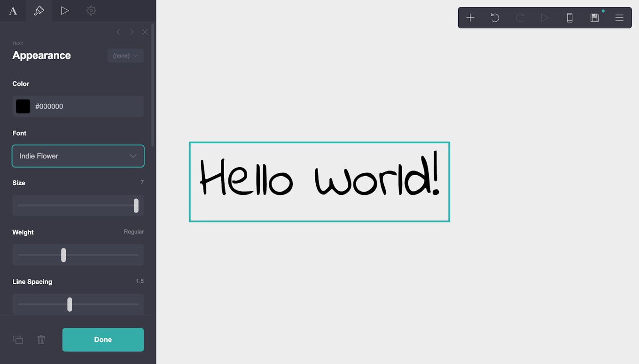Click the Size value 7
Viewport: 639px width, 364px height.
point(142,182)
